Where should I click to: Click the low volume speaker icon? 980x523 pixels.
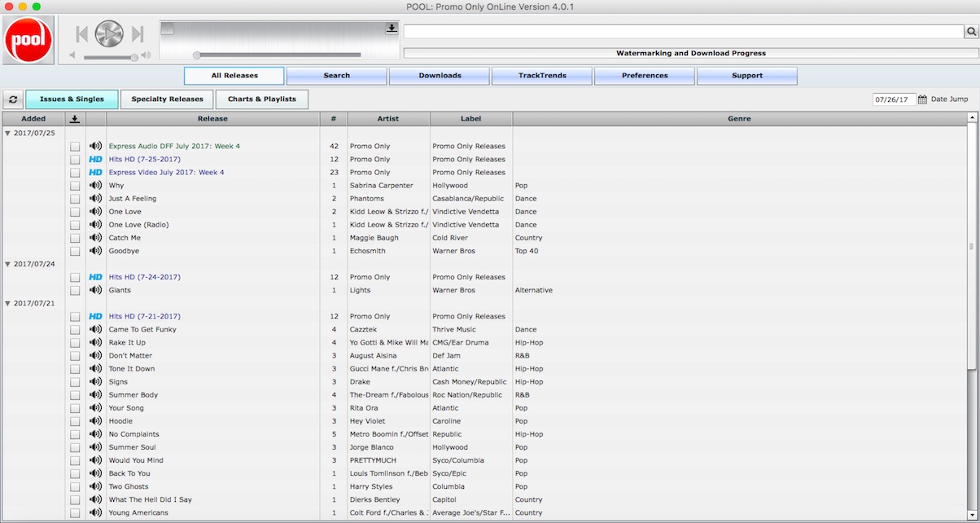pyautogui.click(x=73, y=55)
